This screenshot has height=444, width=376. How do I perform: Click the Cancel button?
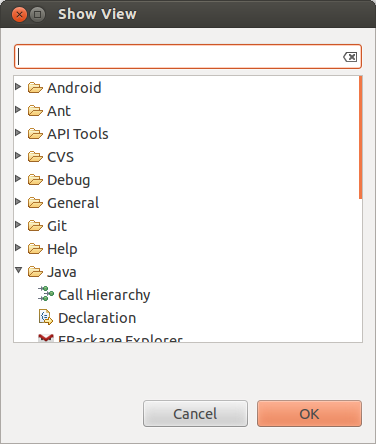click(195, 414)
